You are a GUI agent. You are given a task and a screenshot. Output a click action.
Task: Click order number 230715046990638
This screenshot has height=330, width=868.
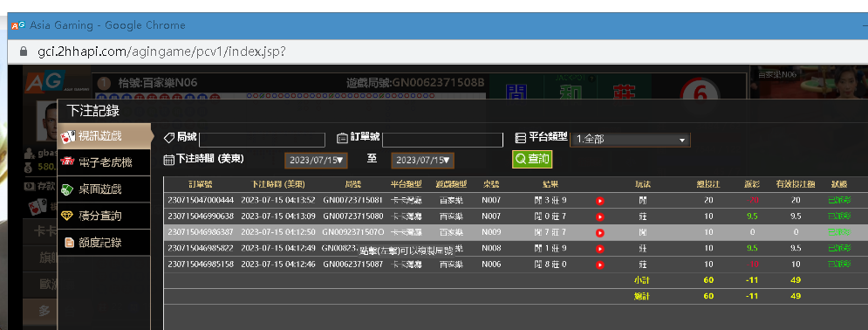(201, 216)
